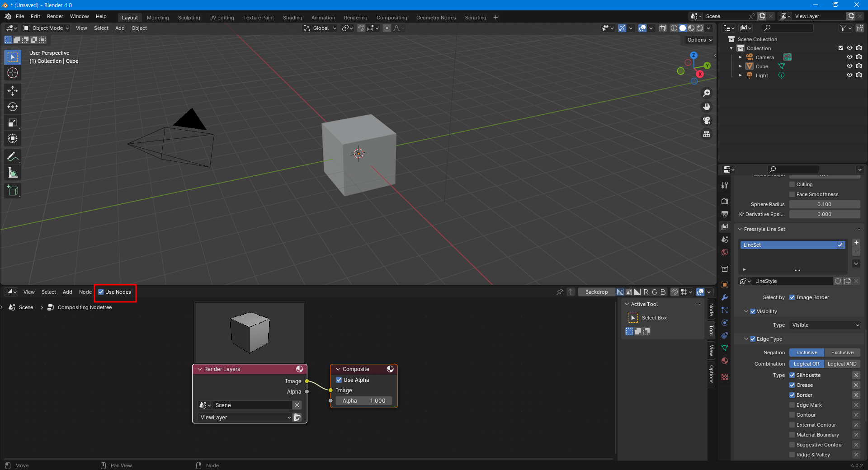Activate the Rotate tool

coord(13,107)
